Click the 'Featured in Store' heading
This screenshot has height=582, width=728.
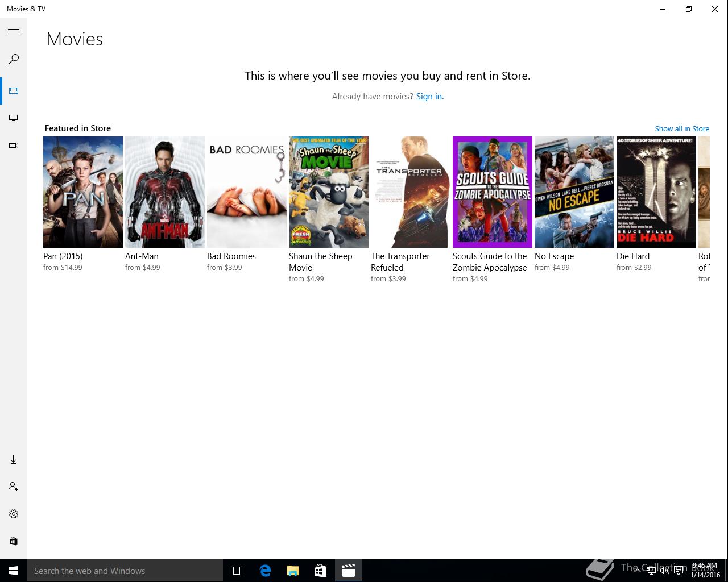coord(78,128)
